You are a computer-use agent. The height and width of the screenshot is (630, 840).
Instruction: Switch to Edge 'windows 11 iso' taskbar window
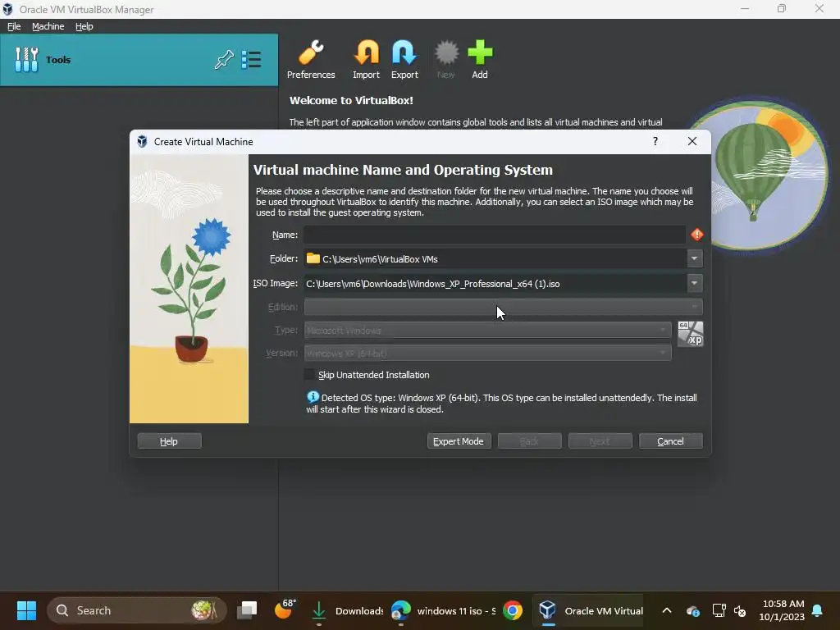pos(444,610)
